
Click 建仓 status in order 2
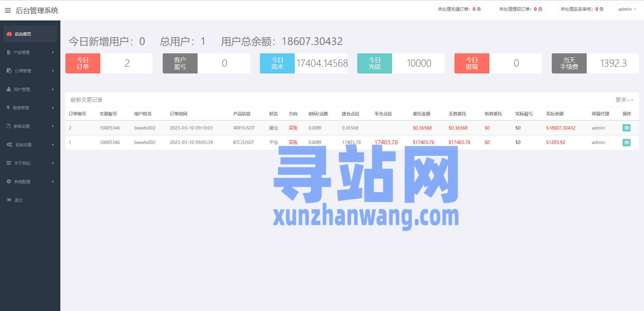tap(273, 128)
